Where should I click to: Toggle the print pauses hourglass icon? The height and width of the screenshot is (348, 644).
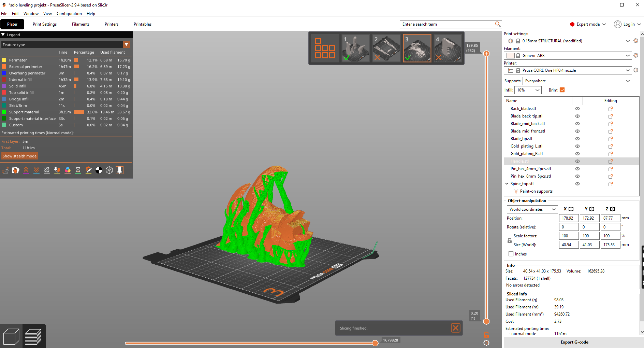click(x=78, y=170)
